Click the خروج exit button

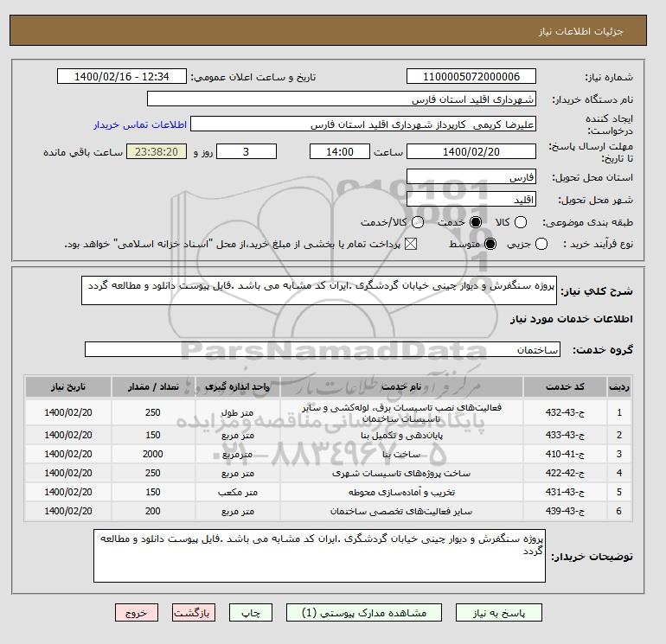pos(137,613)
